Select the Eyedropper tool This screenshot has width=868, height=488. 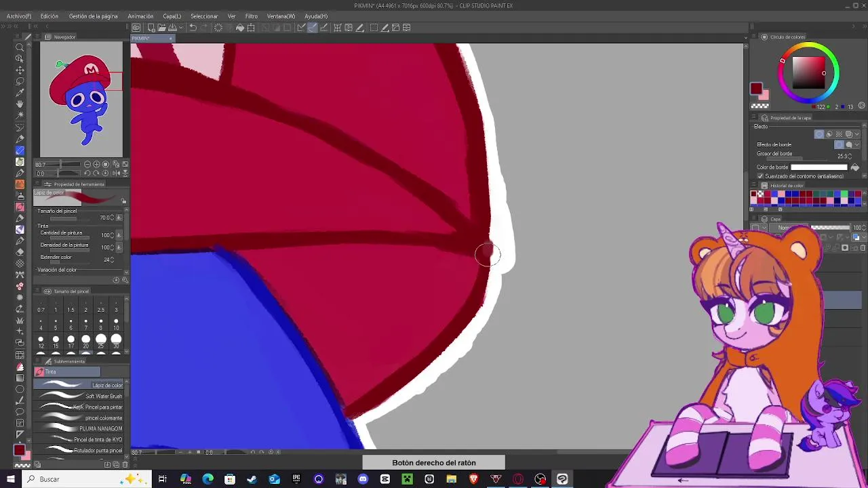pyautogui.click(x=20, y=93)
